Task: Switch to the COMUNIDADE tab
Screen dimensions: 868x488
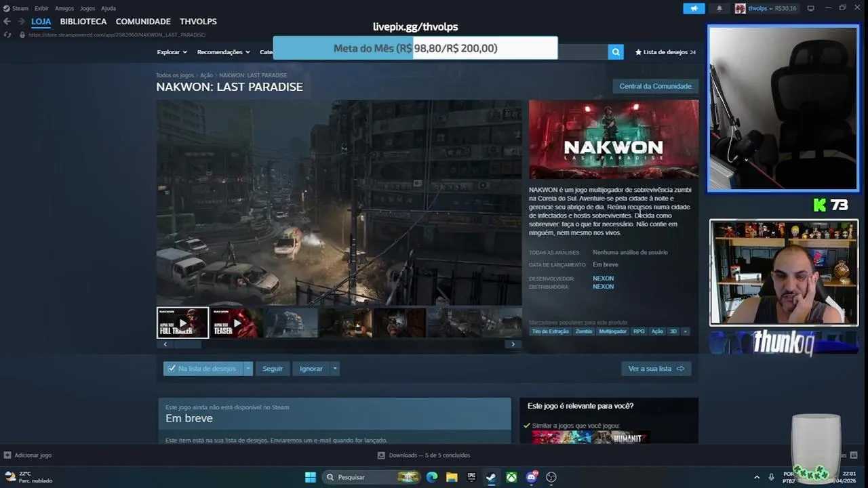Action: pos(143,22)
